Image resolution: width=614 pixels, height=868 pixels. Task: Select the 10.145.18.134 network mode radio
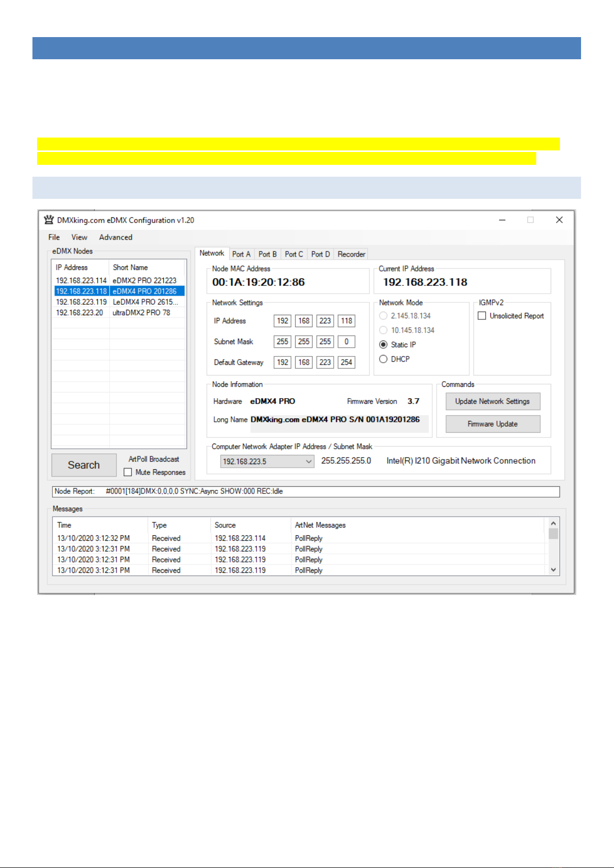pyautogui.click(x=383, y=330)
